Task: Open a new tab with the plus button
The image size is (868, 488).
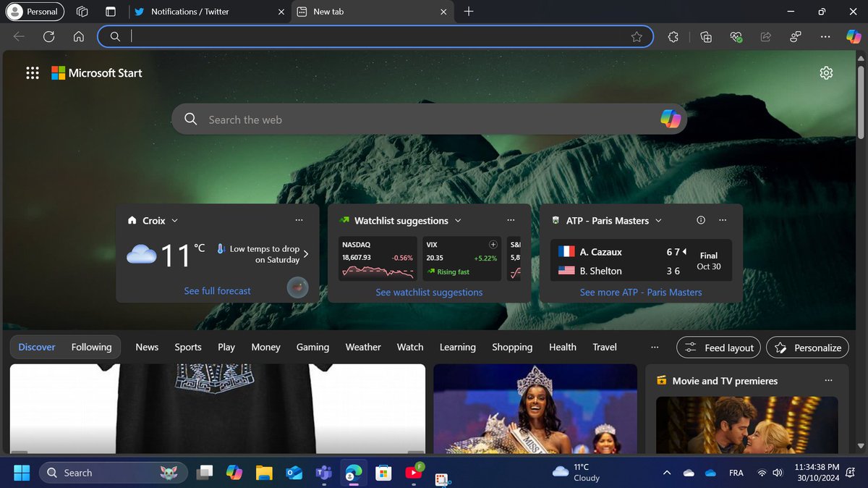Action: [x=469, y=12]
